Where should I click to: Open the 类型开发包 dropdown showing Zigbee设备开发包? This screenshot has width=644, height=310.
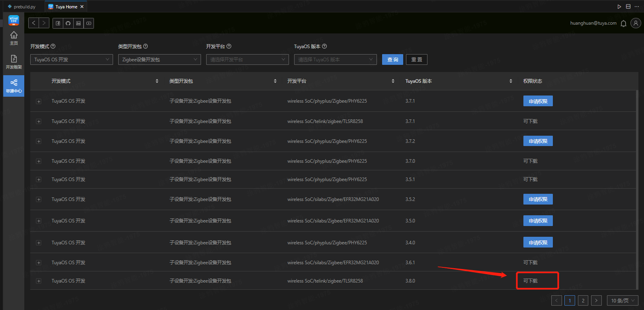pyautogui.click(x=160, y=59)
